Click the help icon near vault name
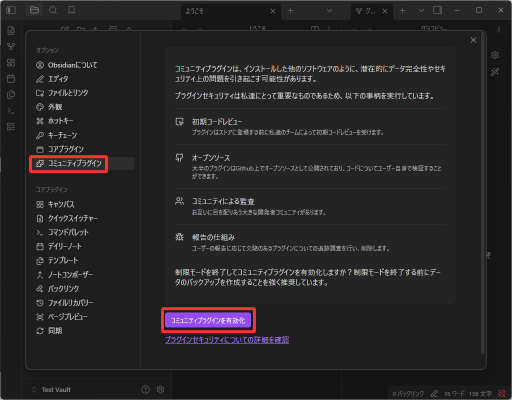 145,389
